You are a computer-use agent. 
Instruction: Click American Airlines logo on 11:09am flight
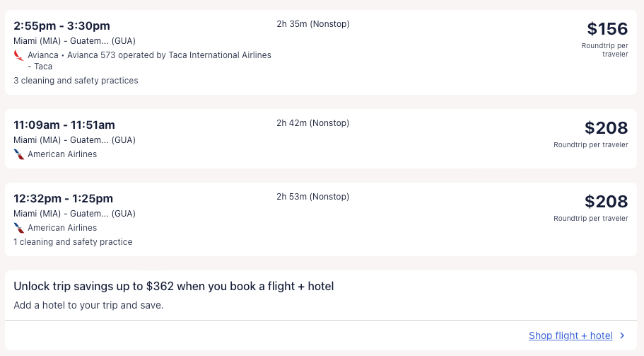click(18, 154)
